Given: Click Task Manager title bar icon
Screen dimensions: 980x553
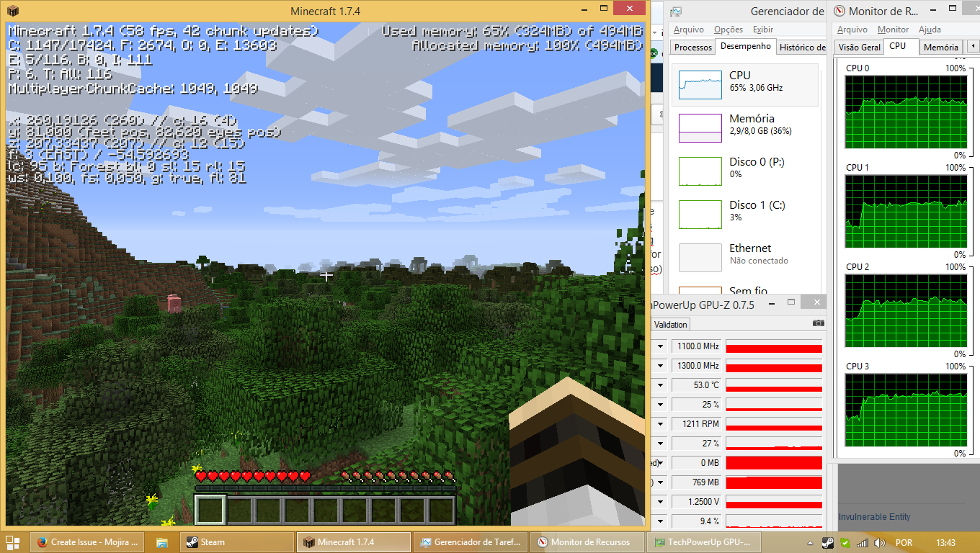Looking at the screenshot, I should tap(675, 12).
